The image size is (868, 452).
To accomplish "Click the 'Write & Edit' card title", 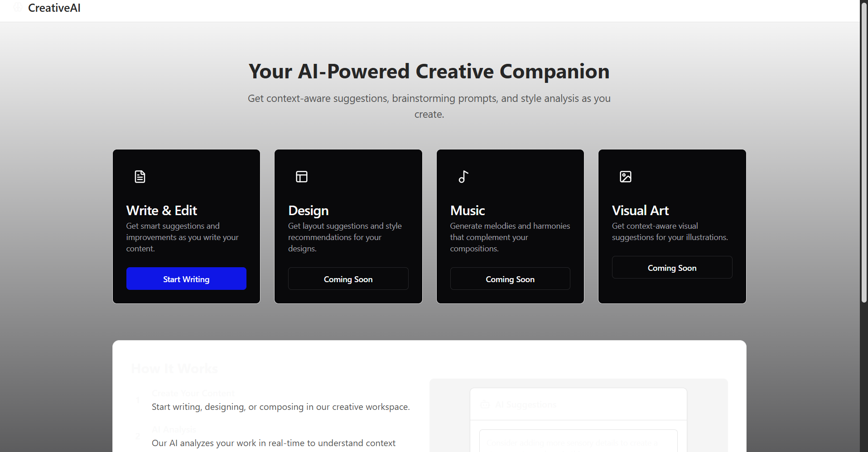I will [x=162, y=211].
